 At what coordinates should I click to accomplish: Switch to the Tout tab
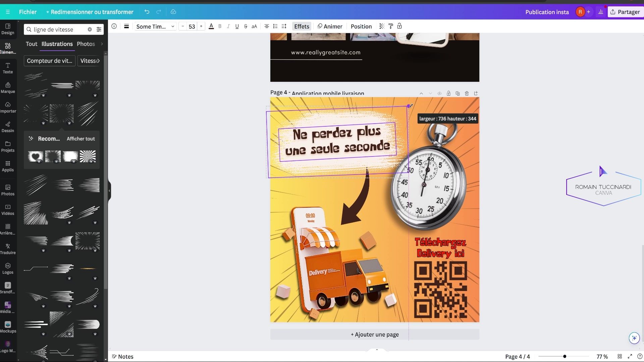[x=32, y=44]
